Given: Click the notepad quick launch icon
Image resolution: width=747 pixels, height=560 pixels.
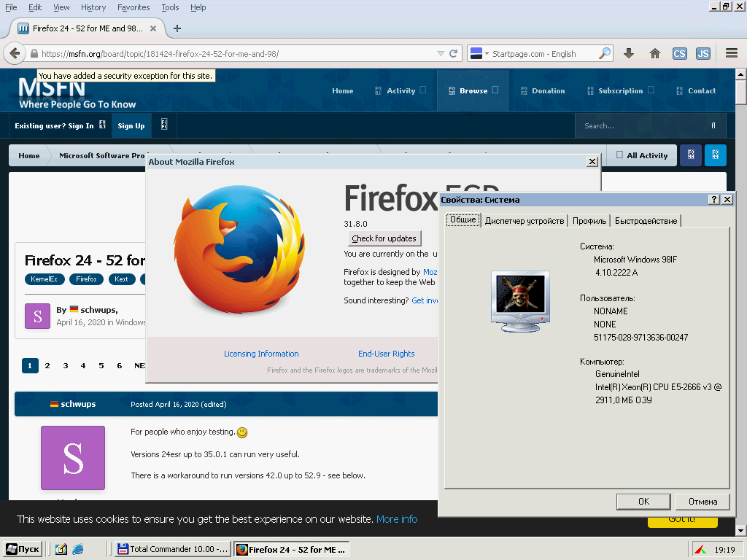Looking at the screenshot, I should click(61, 549).
